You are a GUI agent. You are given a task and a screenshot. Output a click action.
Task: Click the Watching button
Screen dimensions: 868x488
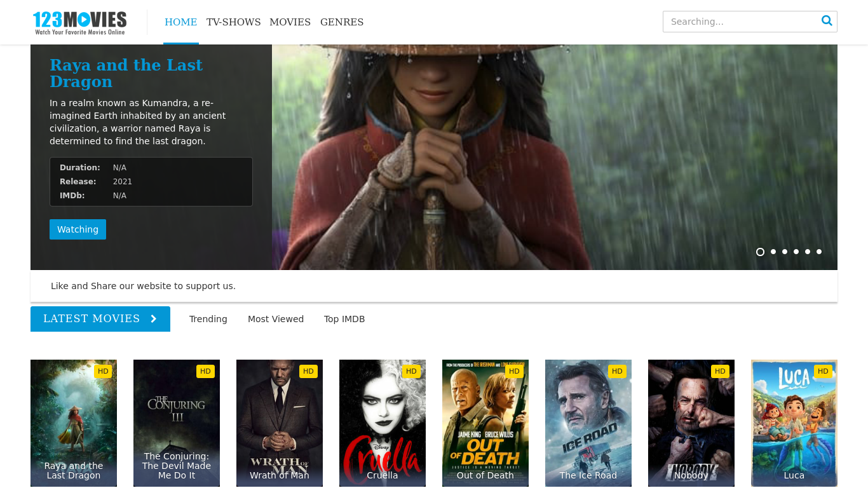(x=78, y=229)
